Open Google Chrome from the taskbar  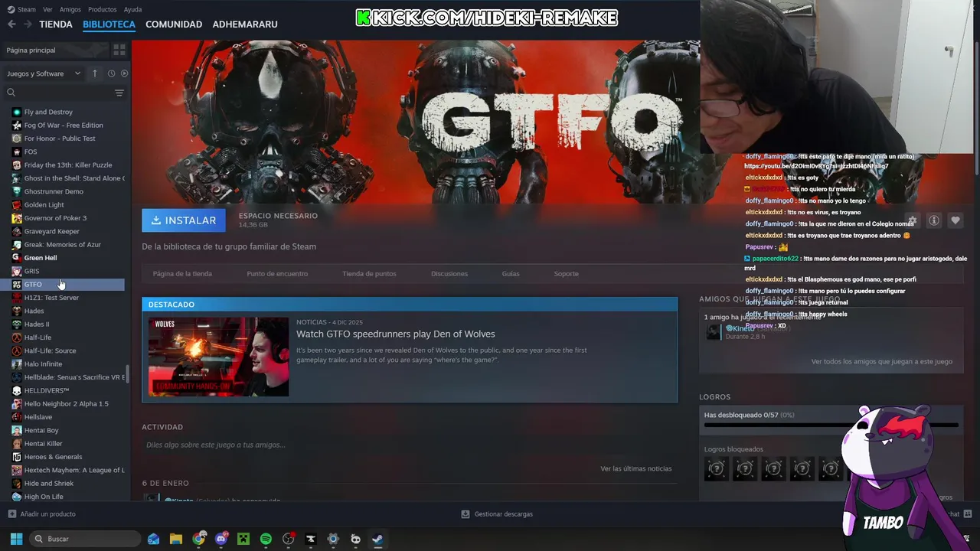coord(199,539)
